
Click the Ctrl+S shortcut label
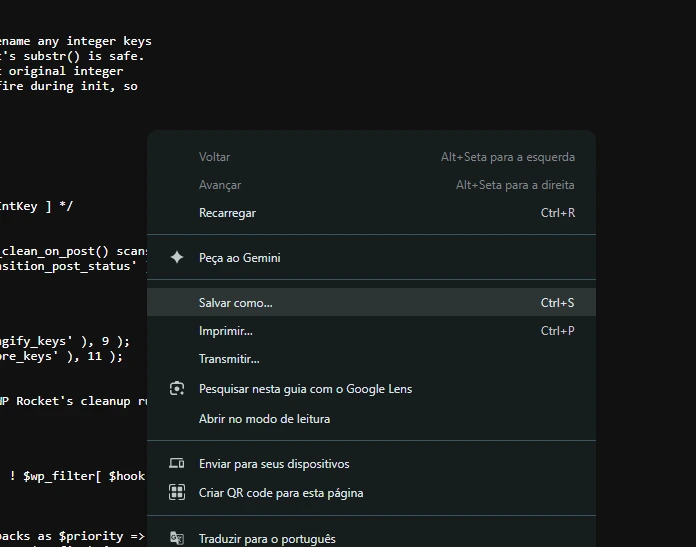(558, 303)
